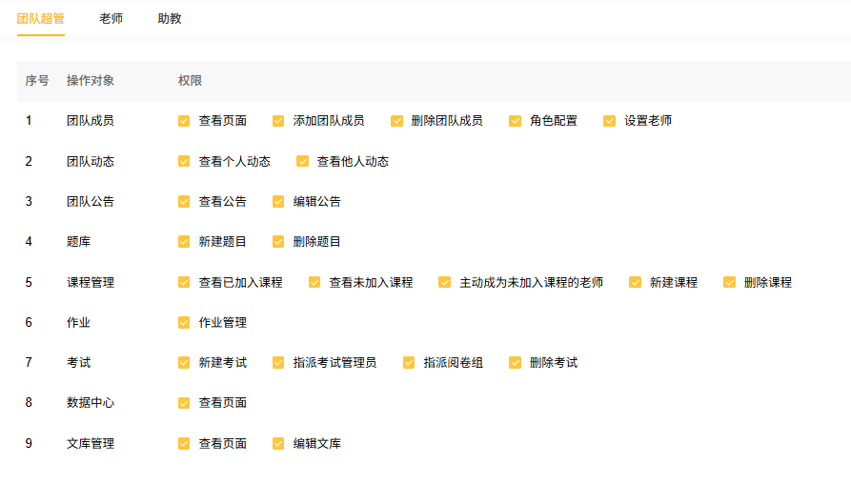Uncheck the 编辑文库 checkbox
Screen dimensions: 851x504
[278, 443]
